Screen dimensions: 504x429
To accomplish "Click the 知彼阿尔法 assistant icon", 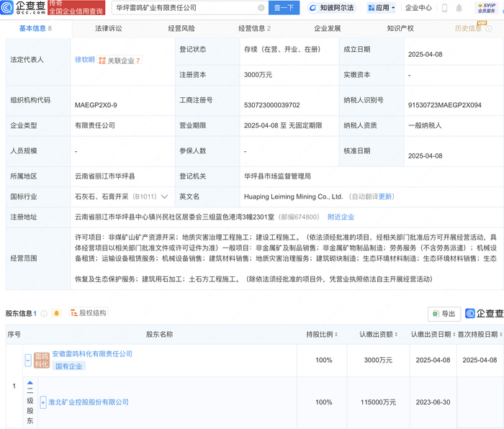I will (313, 8).
